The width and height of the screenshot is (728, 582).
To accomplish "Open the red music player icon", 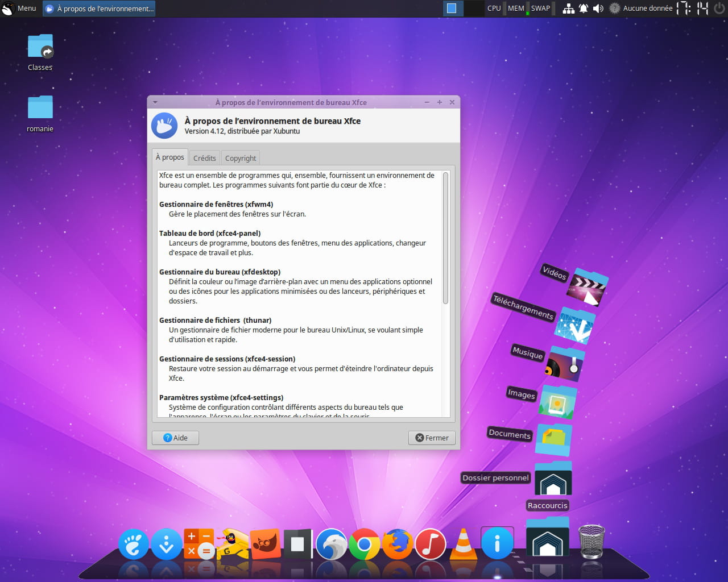I will point(431,544).
